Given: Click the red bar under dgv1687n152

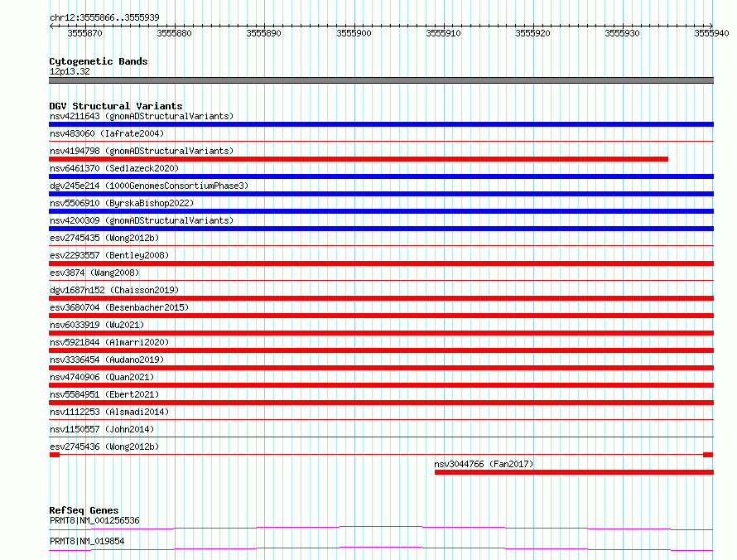Looking at the screenshot, I should tap(381, 298).
